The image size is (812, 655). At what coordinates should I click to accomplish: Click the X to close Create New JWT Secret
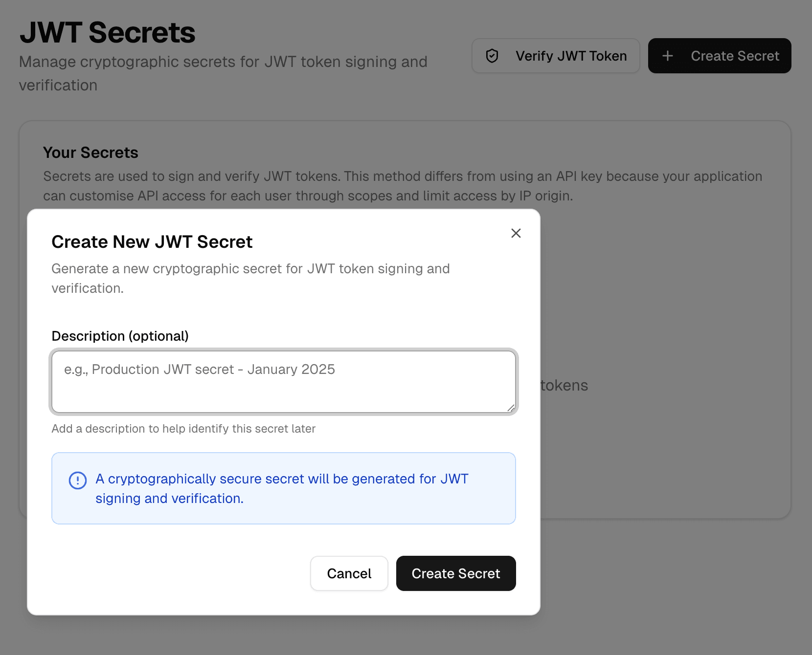click(516, 233)
